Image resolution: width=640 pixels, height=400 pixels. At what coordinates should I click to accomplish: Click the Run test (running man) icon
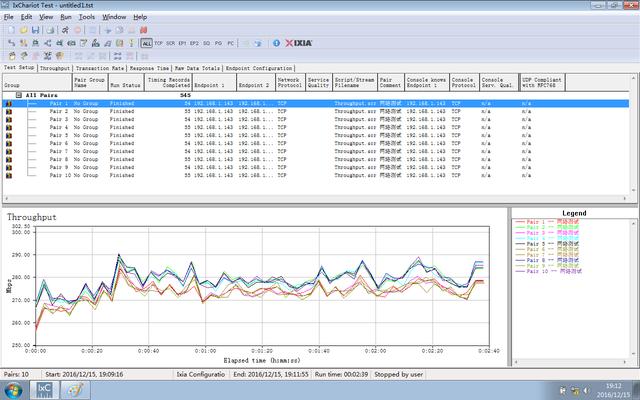point(66,30)
